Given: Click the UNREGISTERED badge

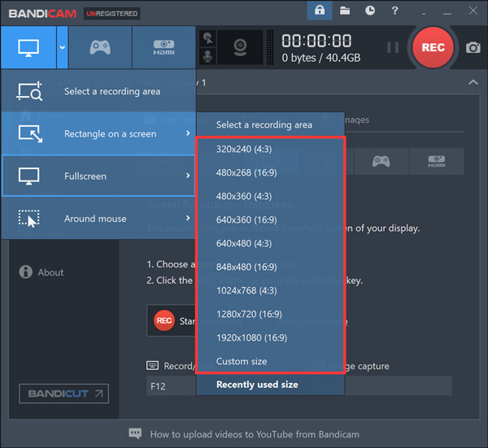Looking at the screenshot, I should pos(111,14).
